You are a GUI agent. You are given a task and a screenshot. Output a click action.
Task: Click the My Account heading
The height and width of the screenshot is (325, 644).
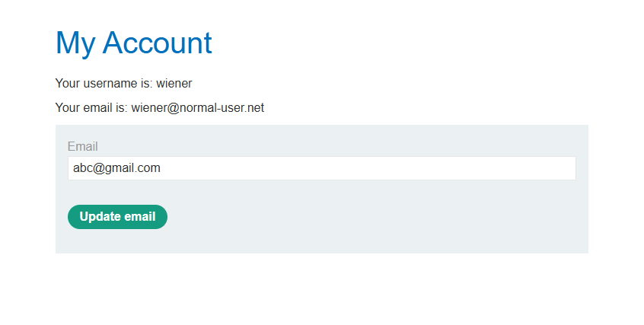tap(133, 43)
